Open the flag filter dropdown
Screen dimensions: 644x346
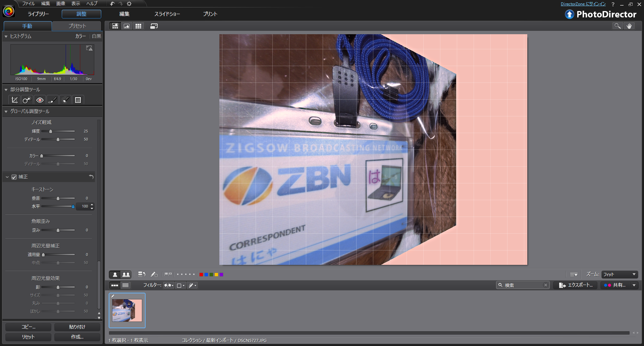(169, 285)
